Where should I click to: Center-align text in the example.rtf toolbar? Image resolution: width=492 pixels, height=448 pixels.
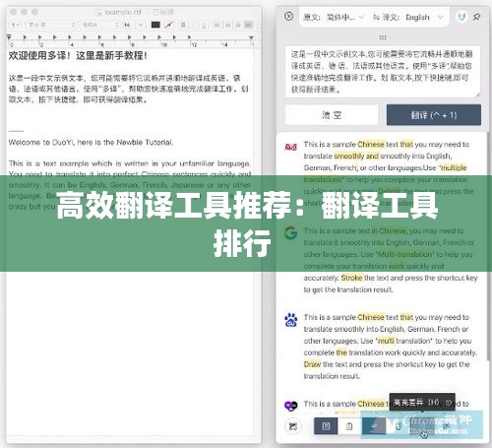tap(227, 25)
